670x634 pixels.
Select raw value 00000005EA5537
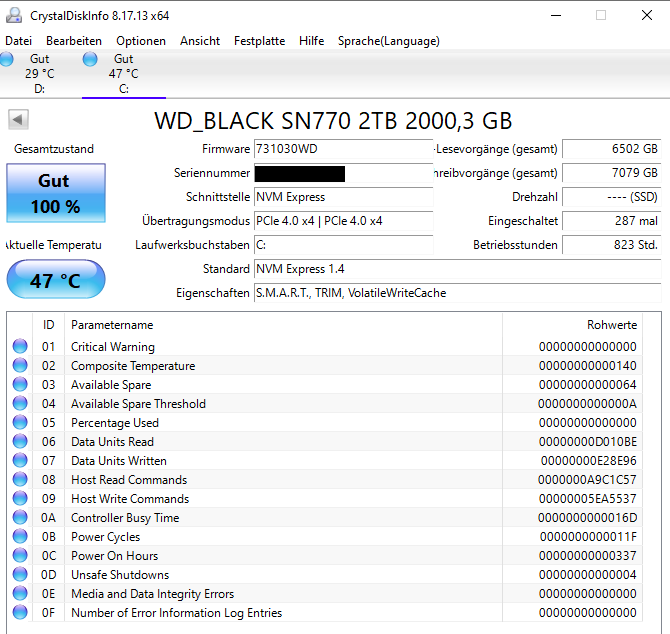click(588, 499)
